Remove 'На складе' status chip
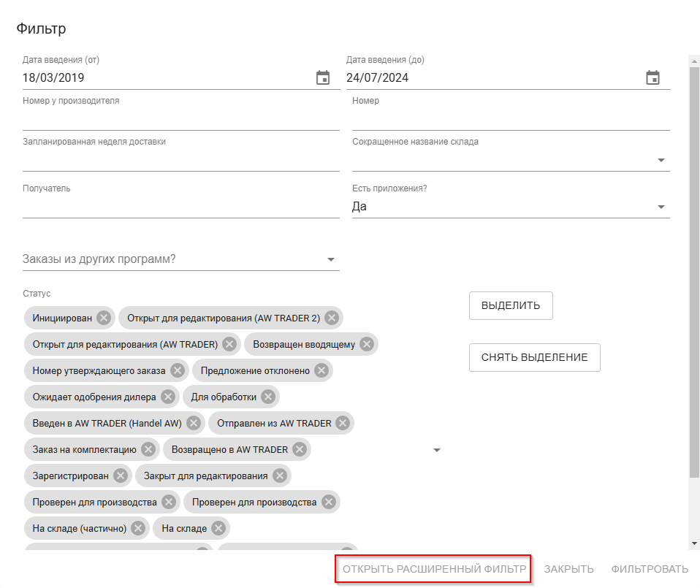700x588 pixels. click(218, 528)
